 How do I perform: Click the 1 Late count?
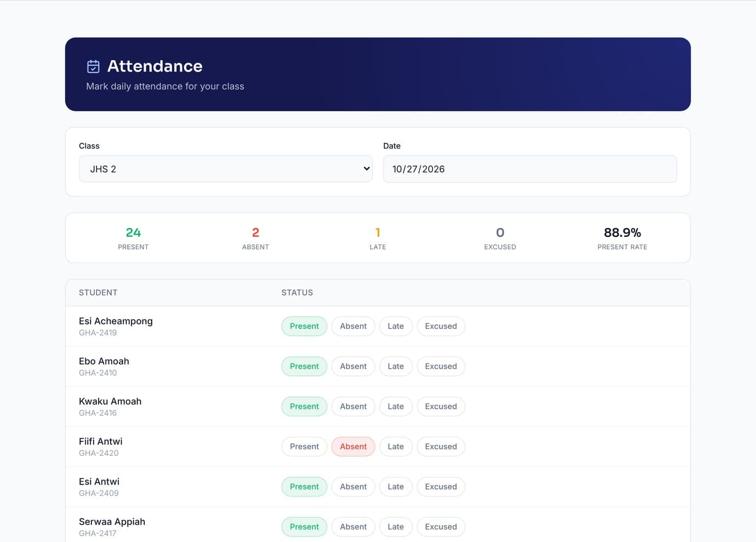pos(377,232)
